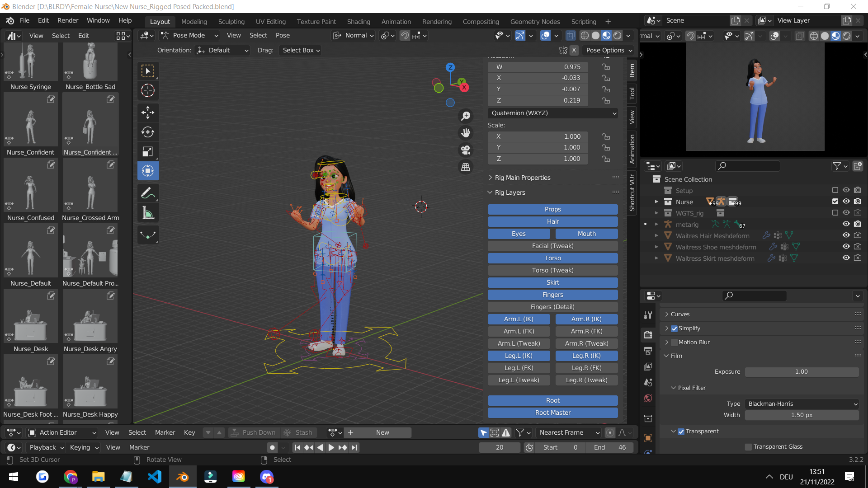This screenshot has height=488, width=868.
Task: Switch to the Sculpting workspace tab
Action: tap(231, 21)
